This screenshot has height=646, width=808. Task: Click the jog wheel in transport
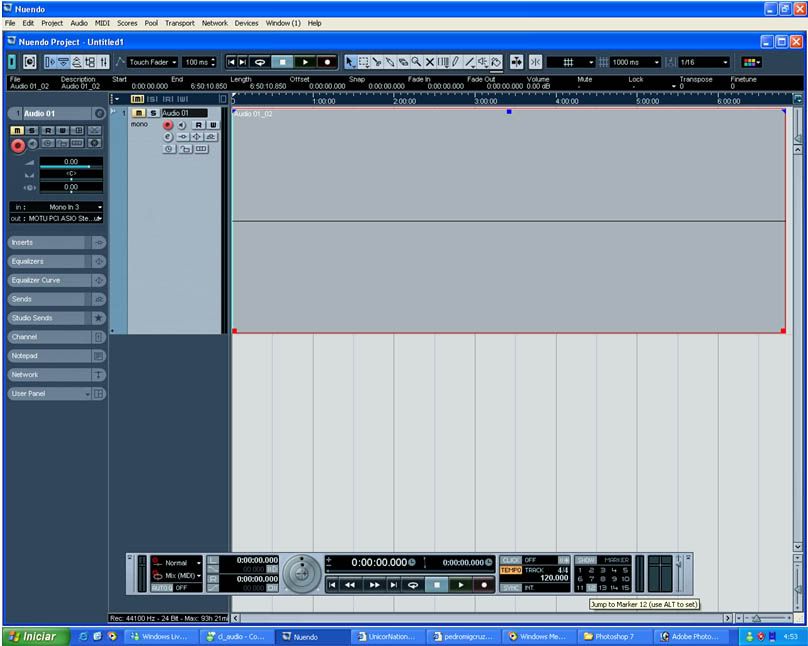pos(302,573)
